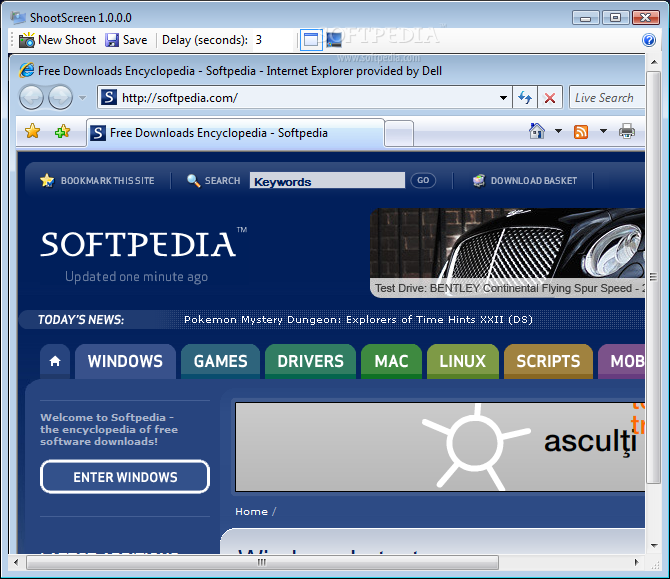Viewport: 670px width, 579px height.
Task: Click the Bookmark This Site star icon
Action: click(47, 180)
